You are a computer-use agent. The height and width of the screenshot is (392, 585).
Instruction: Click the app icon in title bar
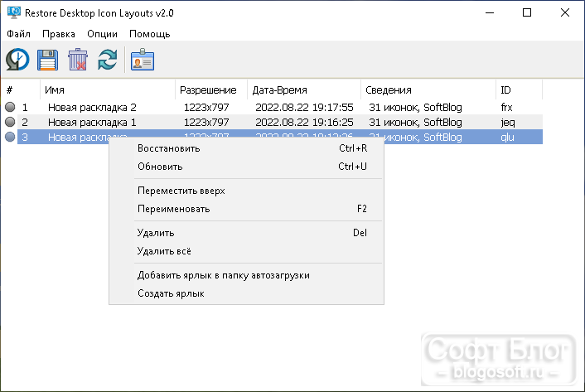tap(14, 12)
